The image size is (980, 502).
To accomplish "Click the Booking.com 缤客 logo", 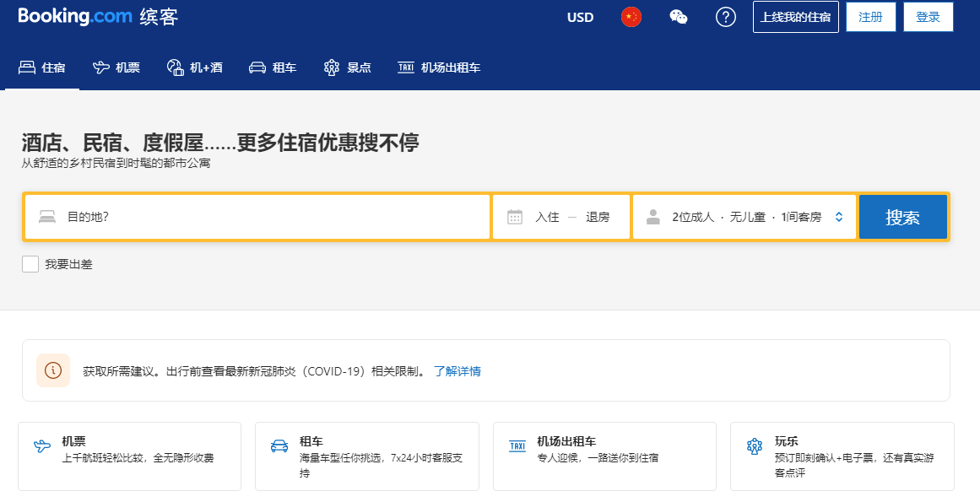I will pos(98,16).
